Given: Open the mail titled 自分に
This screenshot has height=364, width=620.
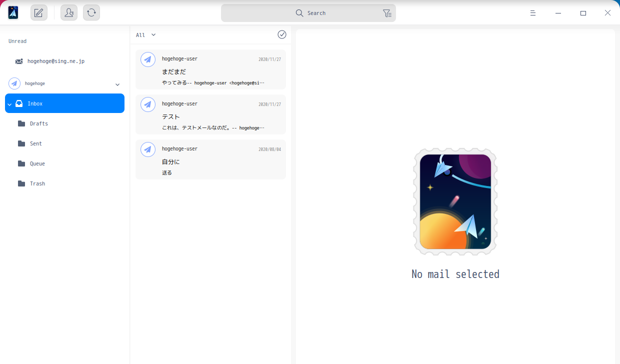Looking at the screenshot, I should [210, 159].
